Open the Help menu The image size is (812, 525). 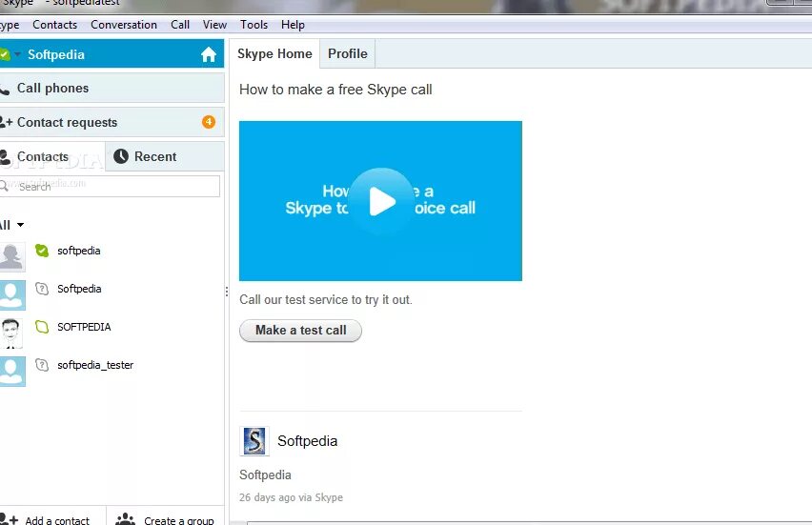coord(294,25)
